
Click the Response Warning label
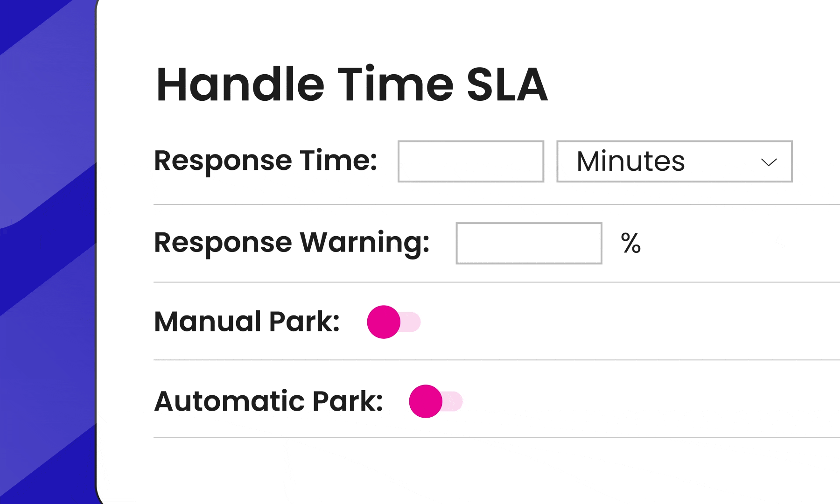coord(292,243)
